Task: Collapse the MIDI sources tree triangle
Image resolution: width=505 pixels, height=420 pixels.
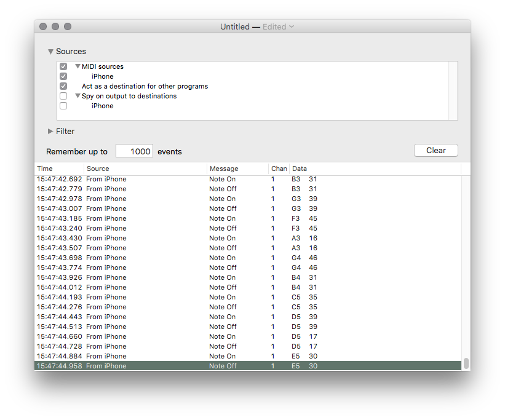Action: click(78, 66)
